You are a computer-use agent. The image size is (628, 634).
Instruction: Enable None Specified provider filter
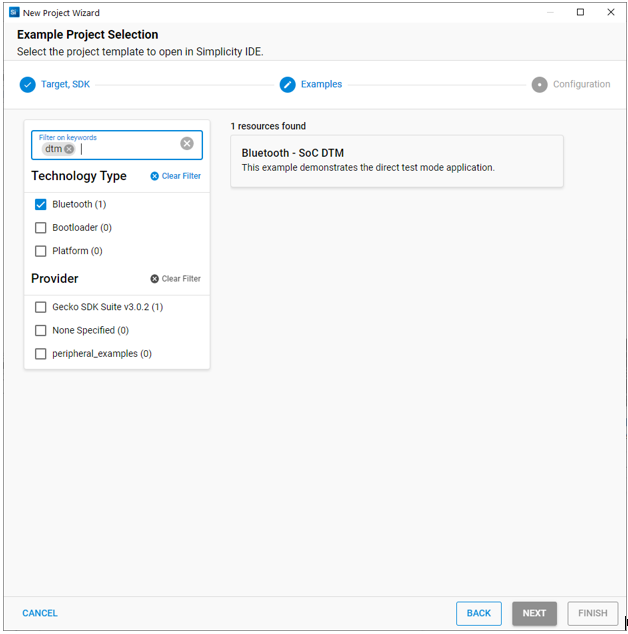point(40,331)
